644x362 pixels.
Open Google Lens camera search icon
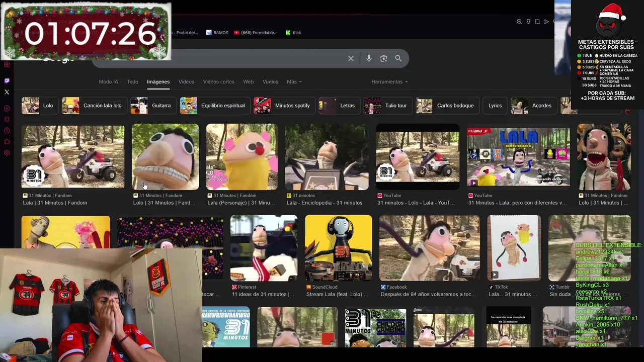tap(383, 58)
